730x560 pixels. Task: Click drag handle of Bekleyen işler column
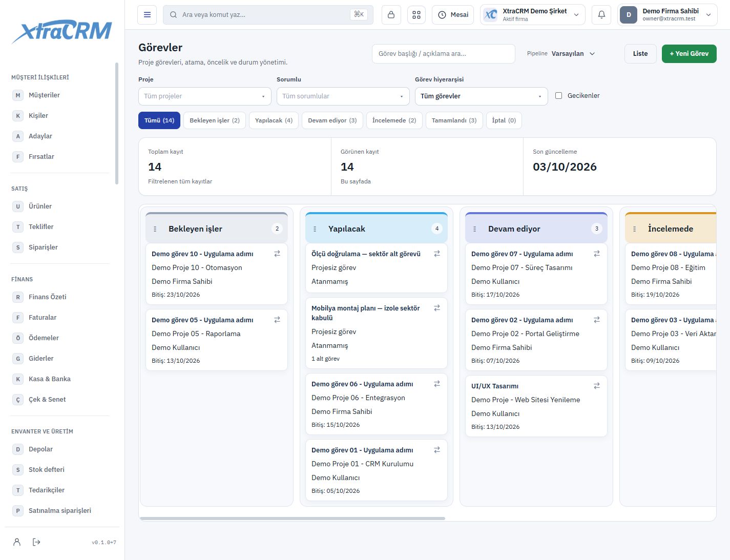[155, 229]
